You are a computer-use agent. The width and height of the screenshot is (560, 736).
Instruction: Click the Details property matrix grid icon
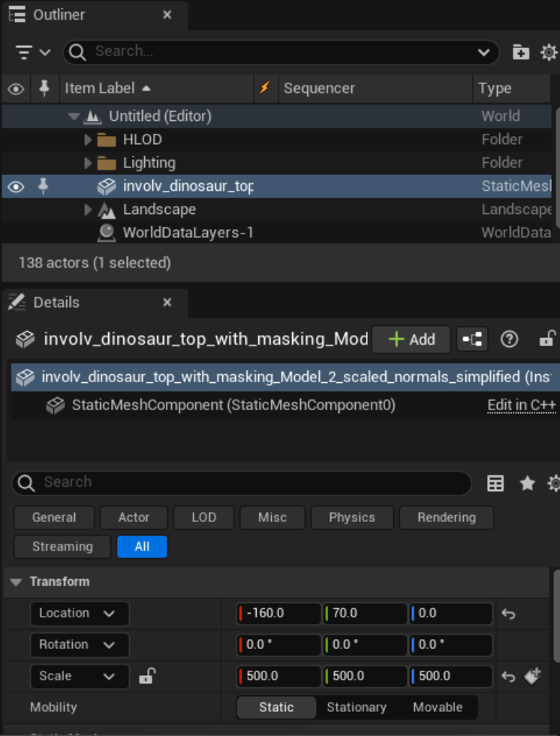pos(495,484)
